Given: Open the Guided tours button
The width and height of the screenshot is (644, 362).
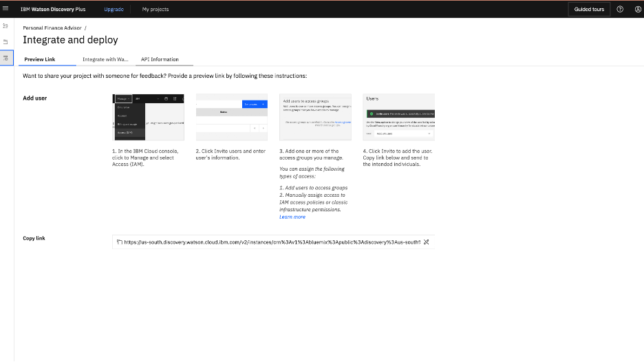Looking at the screenshot, I should pyautogui.click(x=589, y=9).
